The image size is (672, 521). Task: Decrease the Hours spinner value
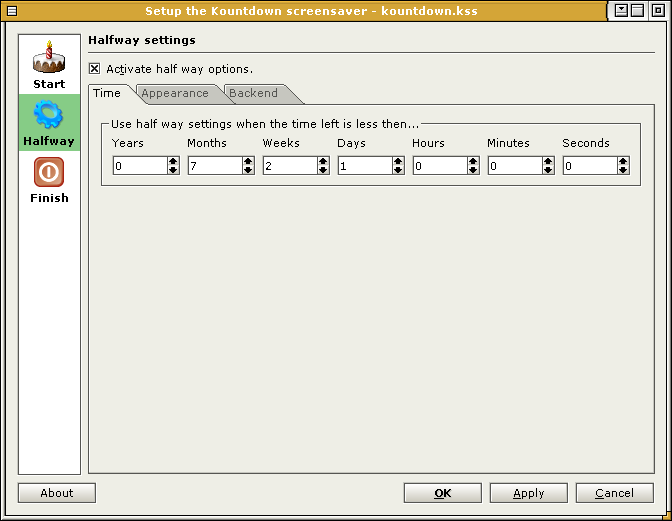coord(473,170)
